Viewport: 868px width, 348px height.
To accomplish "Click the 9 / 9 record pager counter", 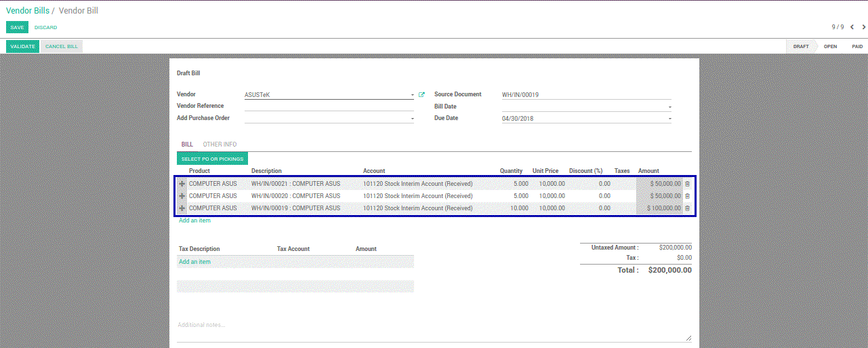I will point(838,27).
